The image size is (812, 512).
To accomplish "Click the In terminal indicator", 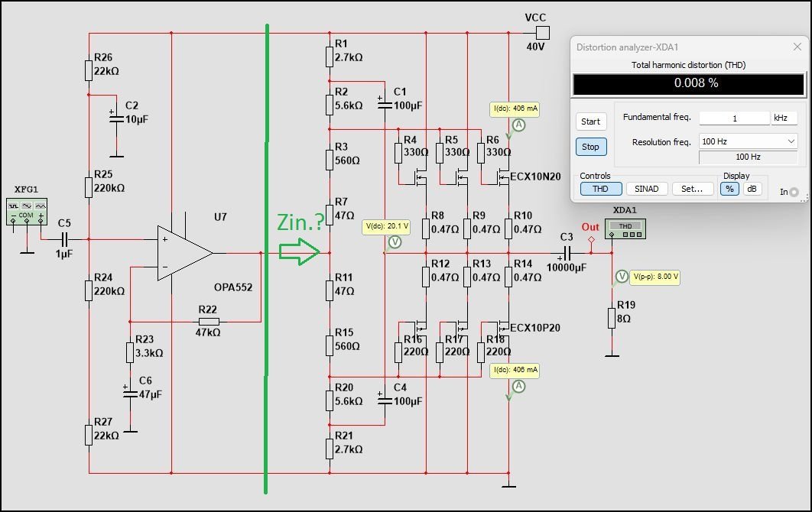I will 794,192.
